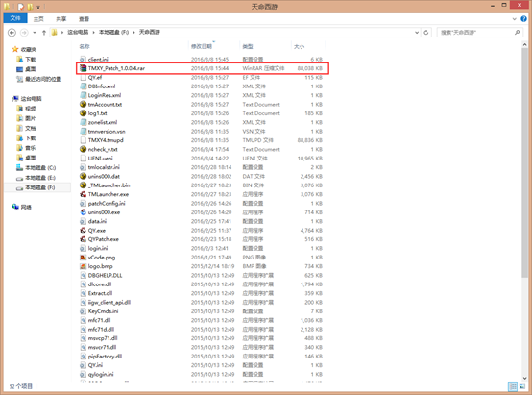Expand address bar history dropdown
The image size is (532, 395).
coord(417,33)
